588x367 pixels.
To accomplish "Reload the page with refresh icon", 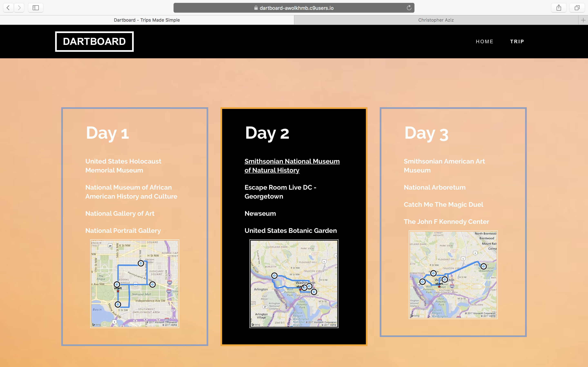I will (409, 8).
